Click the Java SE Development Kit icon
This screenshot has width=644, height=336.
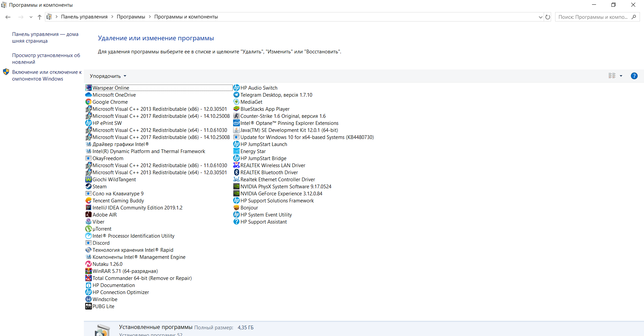236,130
